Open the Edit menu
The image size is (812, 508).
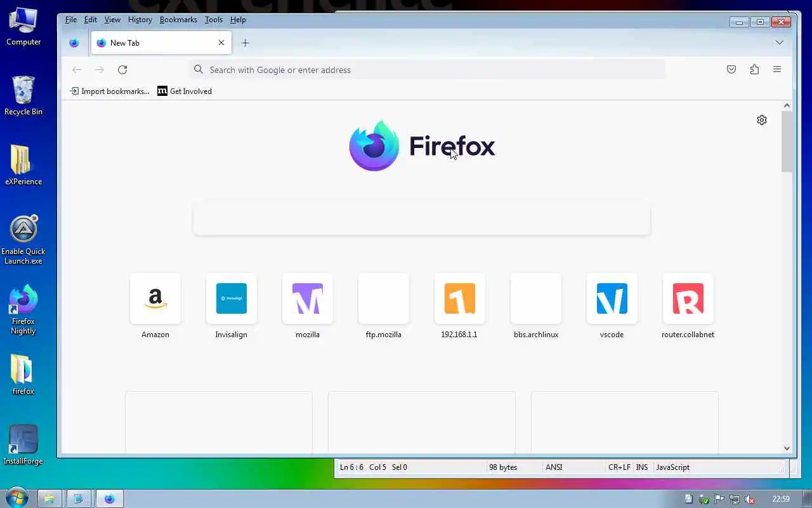91,20
